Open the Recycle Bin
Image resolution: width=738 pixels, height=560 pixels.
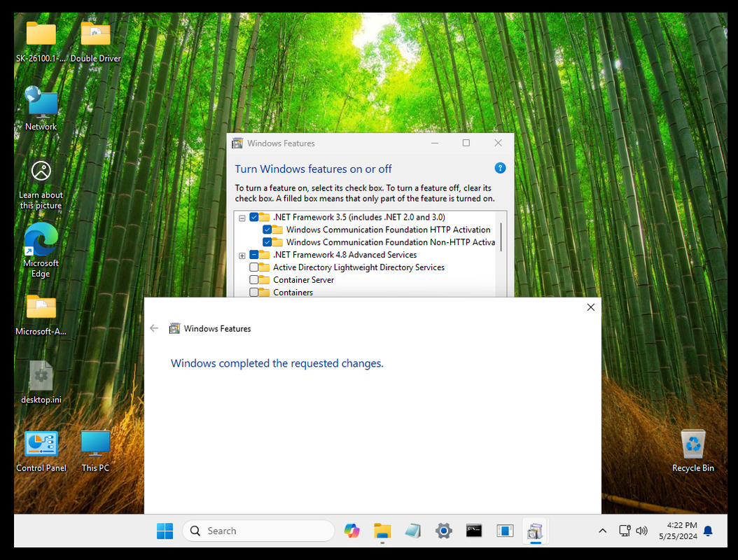coord(692,451)
